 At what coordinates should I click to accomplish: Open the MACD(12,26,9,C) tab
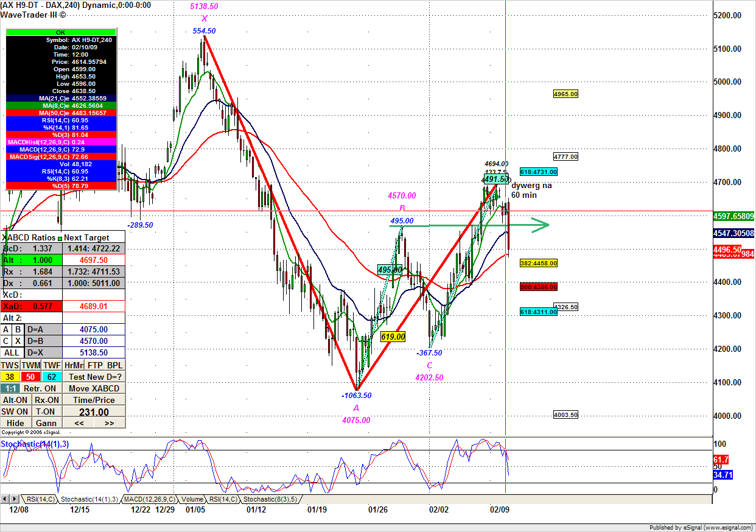tap(150, 499)
